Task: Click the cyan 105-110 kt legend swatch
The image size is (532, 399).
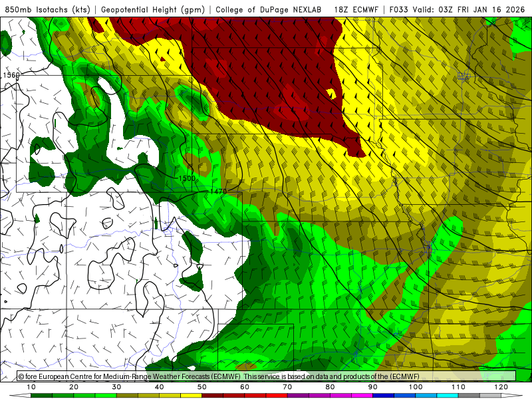Action: point(448,396)
